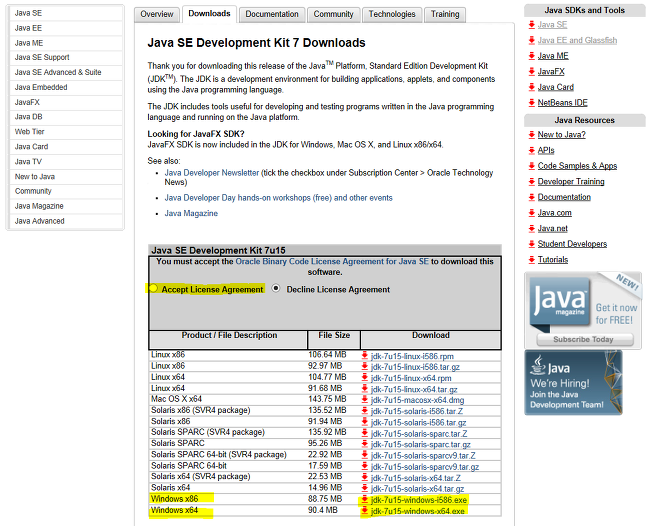
Task: Click red arrow icon next to Java Card link
Action: [531, 87]
